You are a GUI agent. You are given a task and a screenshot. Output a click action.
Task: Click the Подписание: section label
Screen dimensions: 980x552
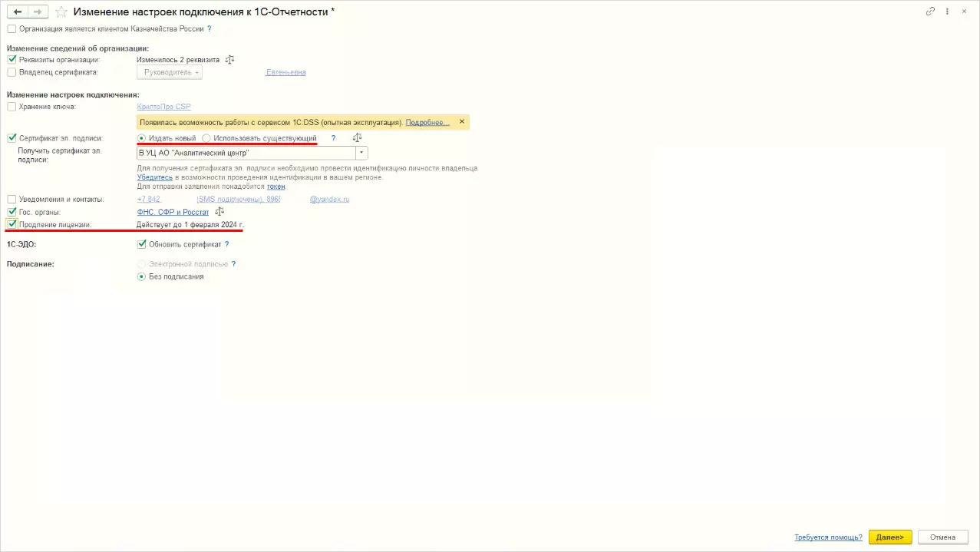[x=30, y=263]
